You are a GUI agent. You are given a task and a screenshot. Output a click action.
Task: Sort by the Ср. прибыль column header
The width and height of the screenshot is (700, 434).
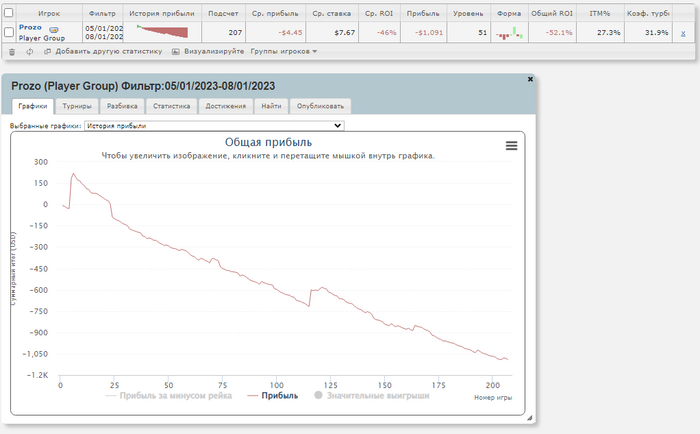tap(275, 13)
